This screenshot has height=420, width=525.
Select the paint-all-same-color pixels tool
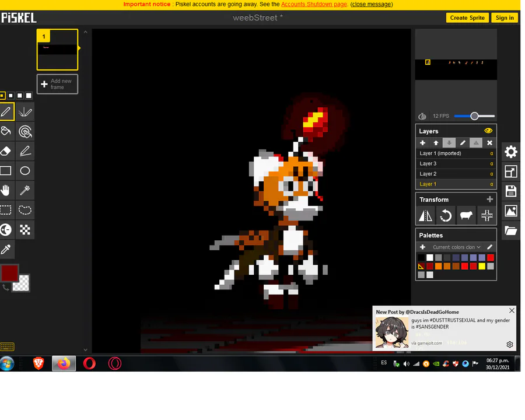(25, 131)
